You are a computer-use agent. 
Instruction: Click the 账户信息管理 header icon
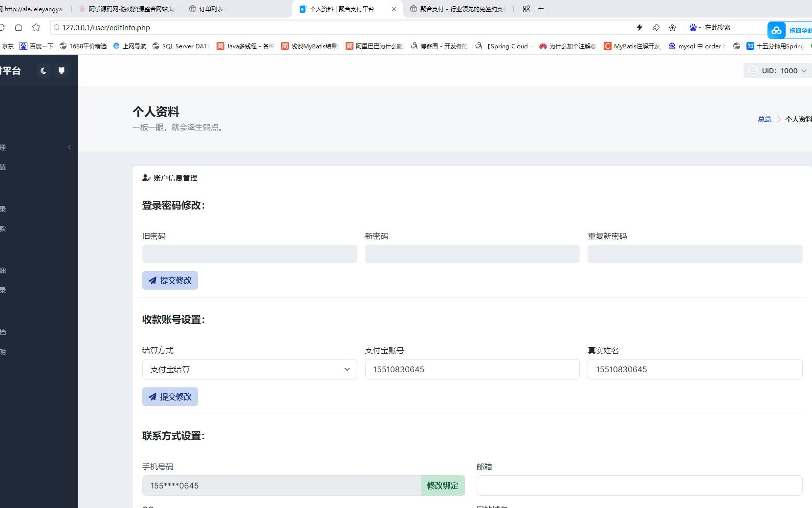tap(146, 178)
